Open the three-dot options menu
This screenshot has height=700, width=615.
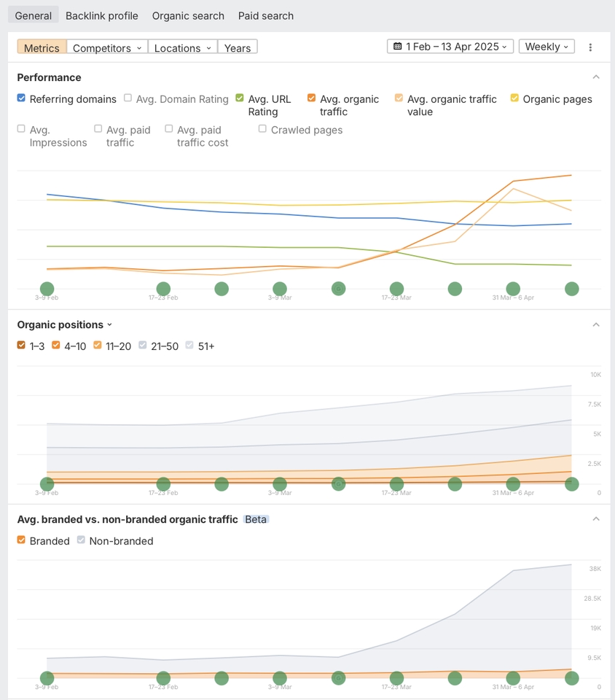click(x=591, y=47)
